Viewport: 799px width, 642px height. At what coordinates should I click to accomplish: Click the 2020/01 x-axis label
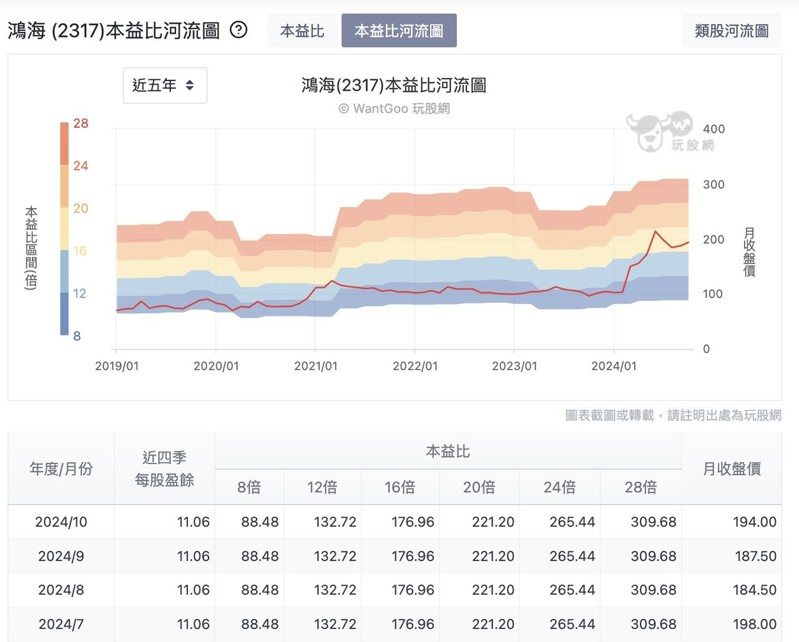pos(216,366)
